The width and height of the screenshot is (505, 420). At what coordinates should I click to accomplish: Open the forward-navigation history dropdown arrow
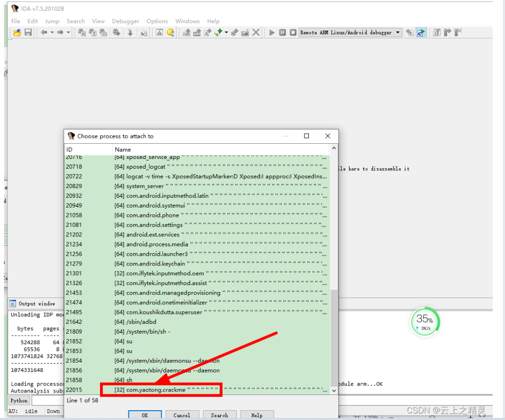pyautogui.click(x=68, y=32)
